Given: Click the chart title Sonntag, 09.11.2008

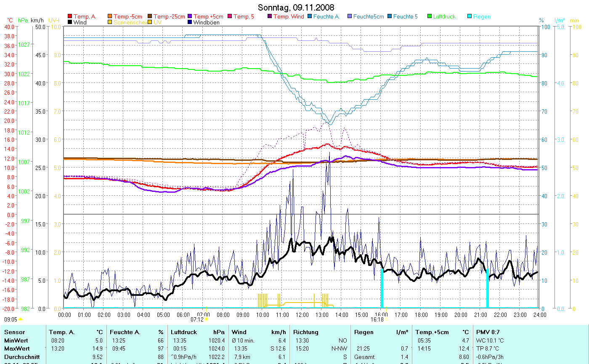Looking at the screenshot, I should click(296, 8).
